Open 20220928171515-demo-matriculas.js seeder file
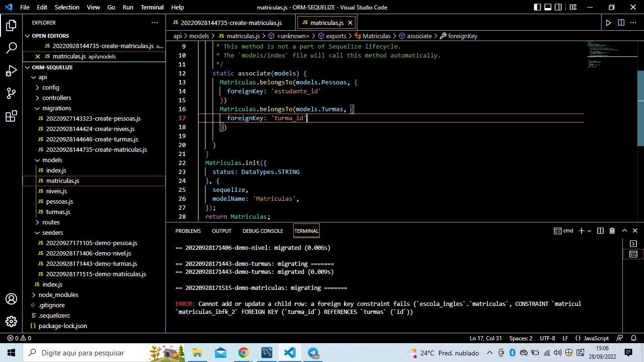 94,274
